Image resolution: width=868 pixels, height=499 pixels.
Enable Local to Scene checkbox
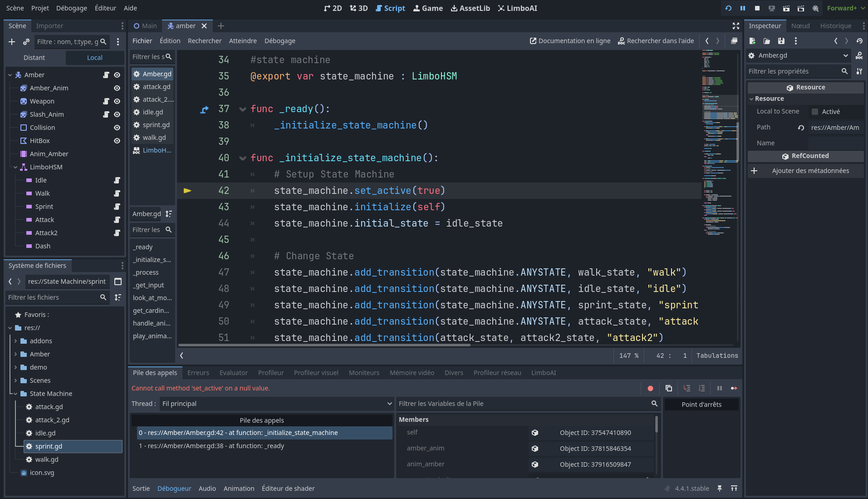(x=815, y=112)
